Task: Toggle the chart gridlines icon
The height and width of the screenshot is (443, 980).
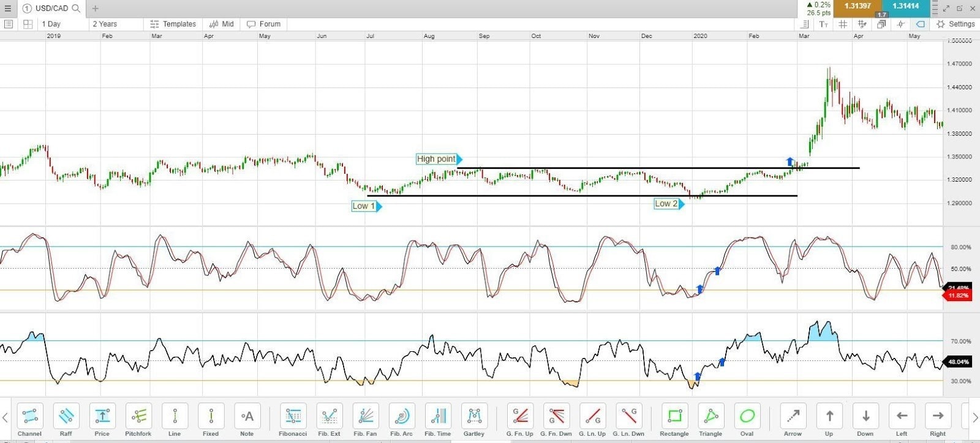Action: (x=843, y=24)
